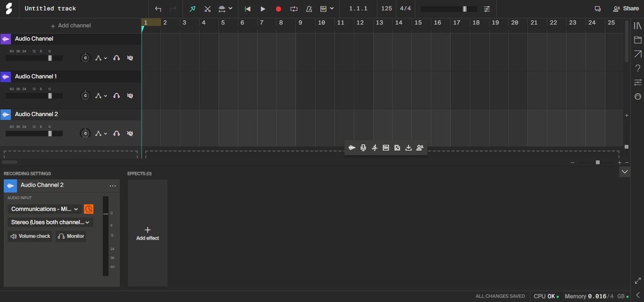Screen dimensions: 644x302
Task: Click Add channel
Action: tap(70, 26)
